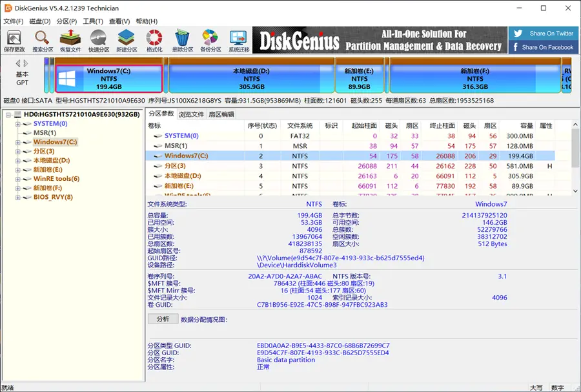Expand the 分区(3) tree node
Viewport: 581px width, 392px height.
point(17,152)
